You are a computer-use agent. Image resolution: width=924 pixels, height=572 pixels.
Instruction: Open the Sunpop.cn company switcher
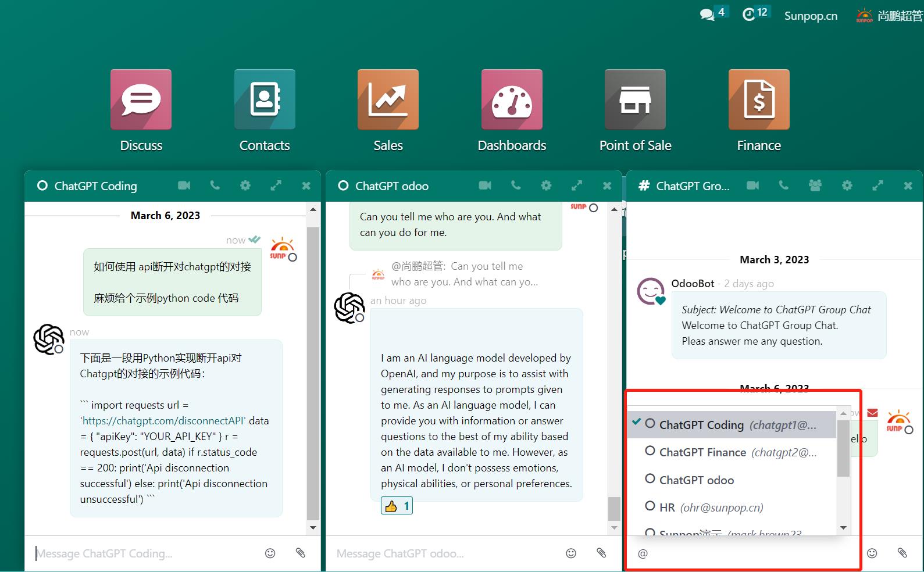(x=811, y=16)
